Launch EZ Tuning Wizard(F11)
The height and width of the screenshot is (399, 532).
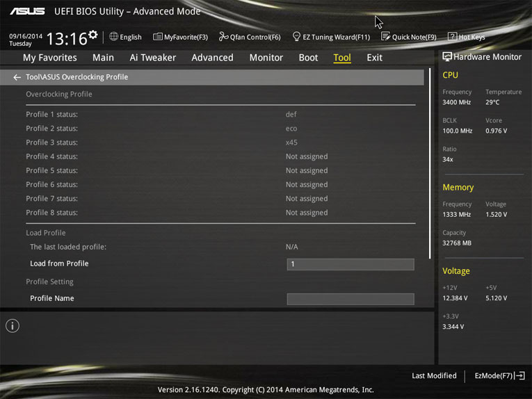[x=332, y=37]
